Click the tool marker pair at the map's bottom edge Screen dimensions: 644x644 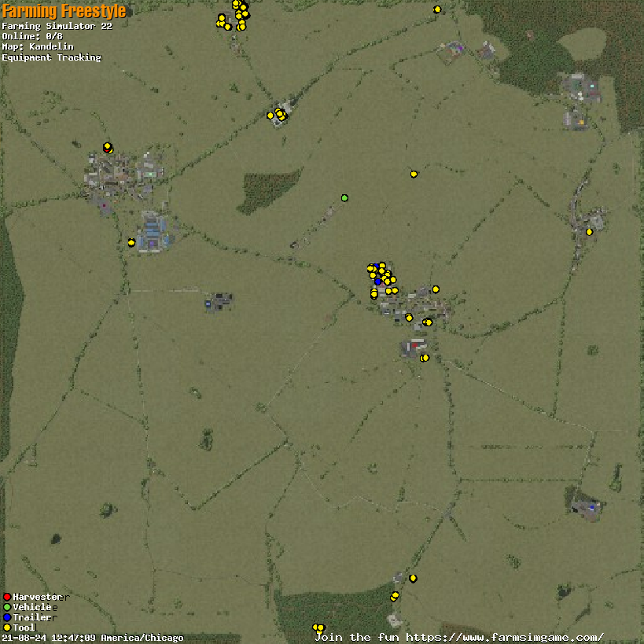pyautogui.click(x=318, y=627)
